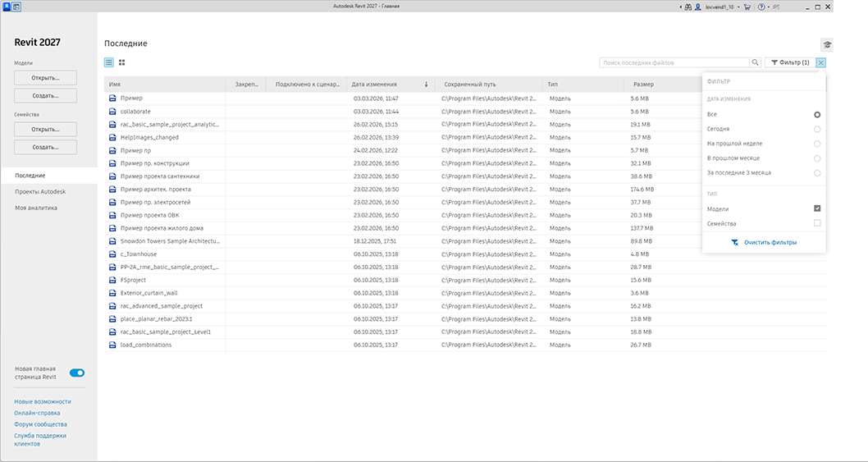
Task: Select the Сегодня radio button
Action: (x=817, y=129)
